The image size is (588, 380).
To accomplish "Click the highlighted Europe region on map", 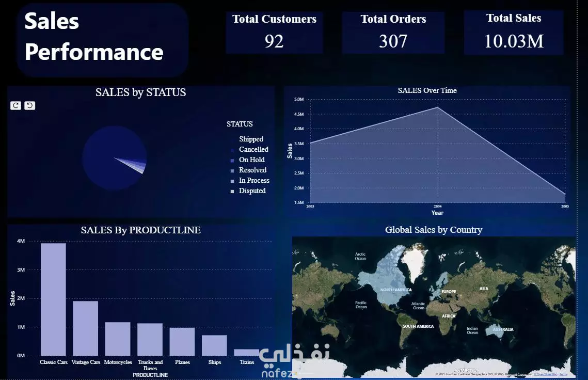I will (439, 287).
